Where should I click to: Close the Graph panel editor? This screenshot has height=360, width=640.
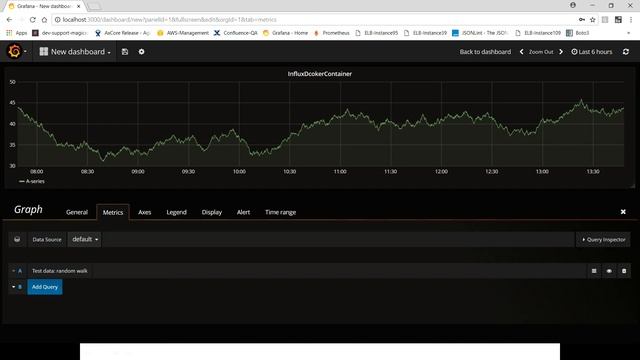point(623,211)
